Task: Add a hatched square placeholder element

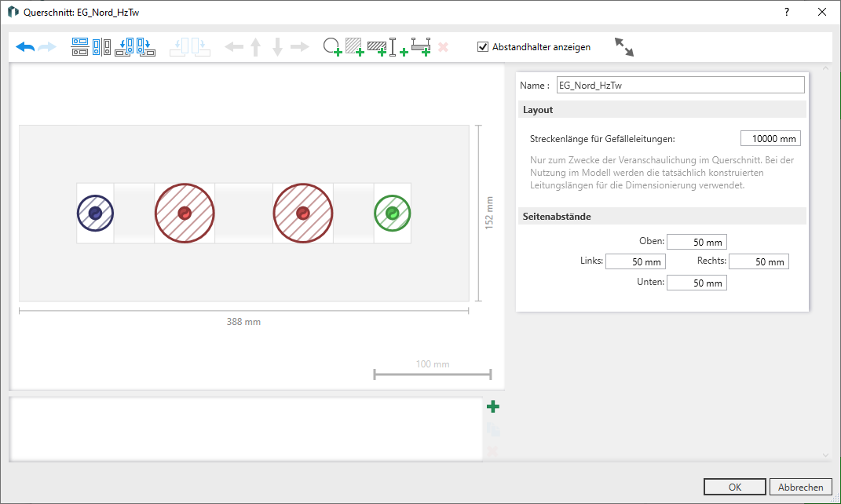Action: point(354,47)
